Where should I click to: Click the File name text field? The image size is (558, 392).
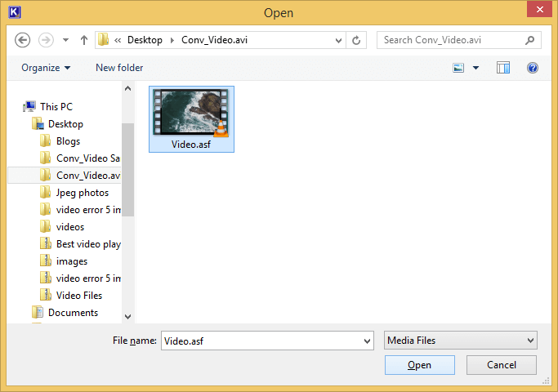260,340
